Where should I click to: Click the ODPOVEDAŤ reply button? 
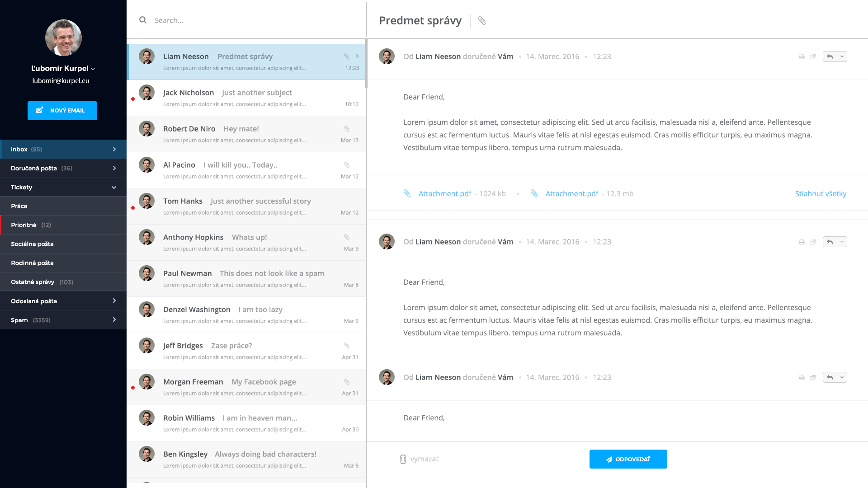628,459
